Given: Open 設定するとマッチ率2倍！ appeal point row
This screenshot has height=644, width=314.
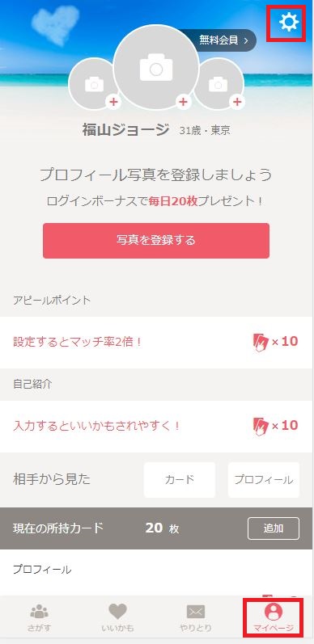Looking at the screenshot, I should pyautogui.click(x=156, y=342).
